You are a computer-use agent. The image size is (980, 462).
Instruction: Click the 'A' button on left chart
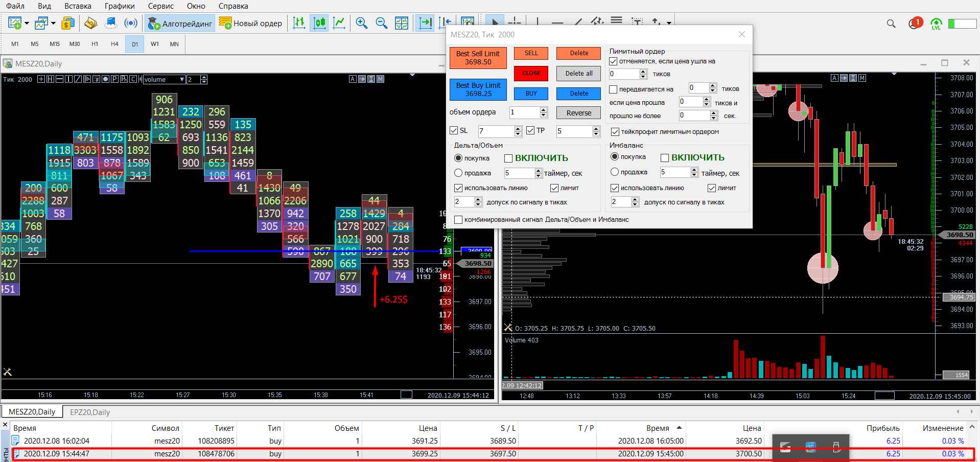353,79
